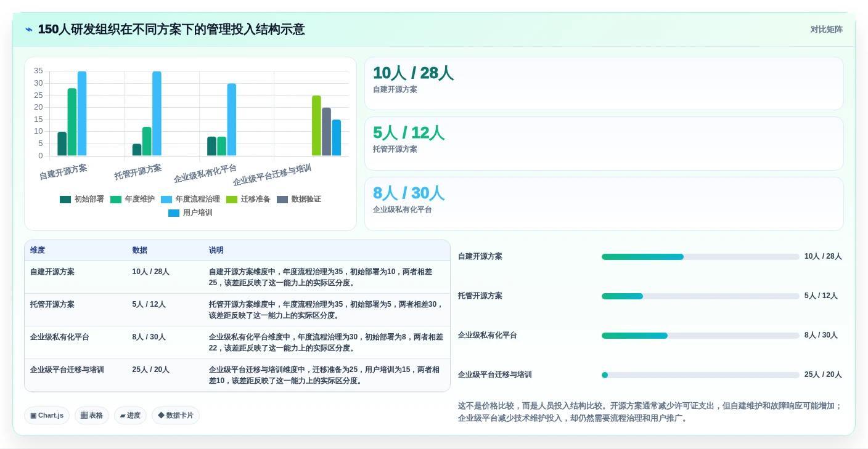This screenshot has width=868, height=449.
Task: Select the 10人 / 28人 stat card
Action: coord(604,84)
